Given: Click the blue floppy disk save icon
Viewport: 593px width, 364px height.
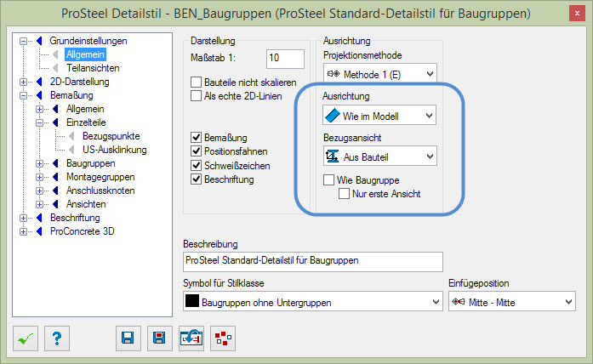Looking at the screenshot, I should 128,338.
